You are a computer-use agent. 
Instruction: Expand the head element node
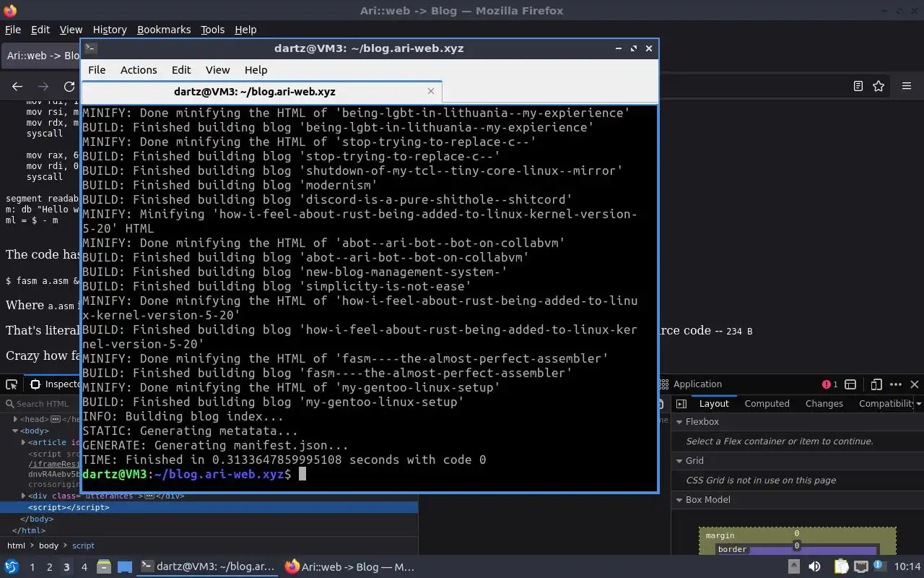point(16,419)
